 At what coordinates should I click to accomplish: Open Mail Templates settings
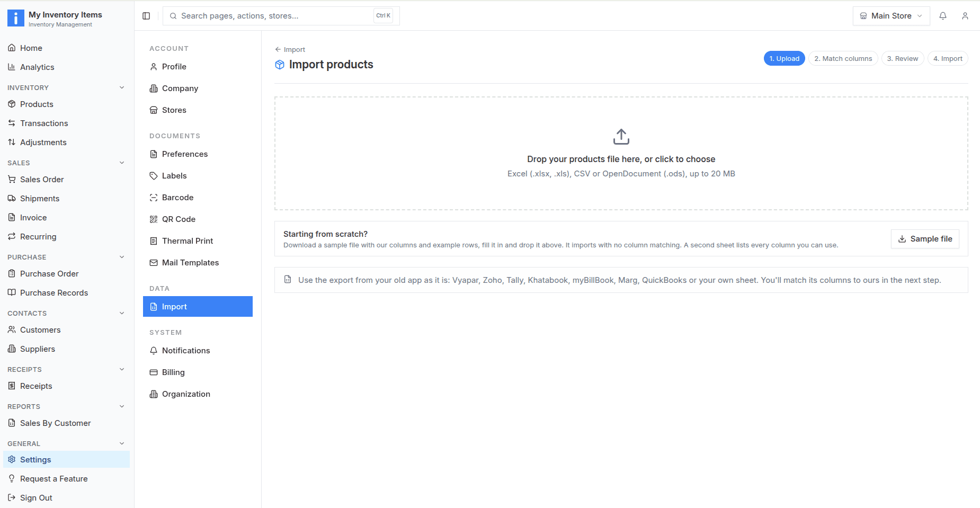(x=198, y=263)
